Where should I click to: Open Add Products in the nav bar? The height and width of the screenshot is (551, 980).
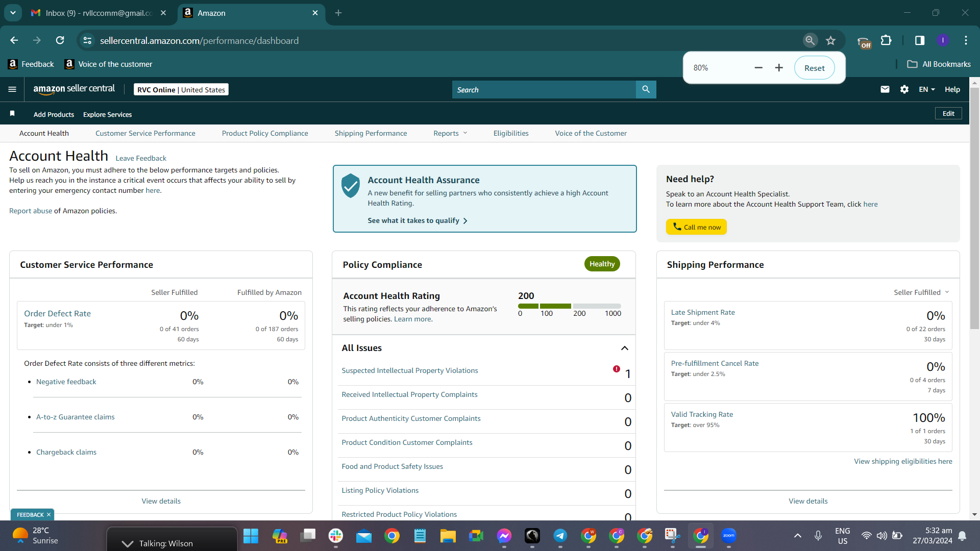[x=54, y=114]
